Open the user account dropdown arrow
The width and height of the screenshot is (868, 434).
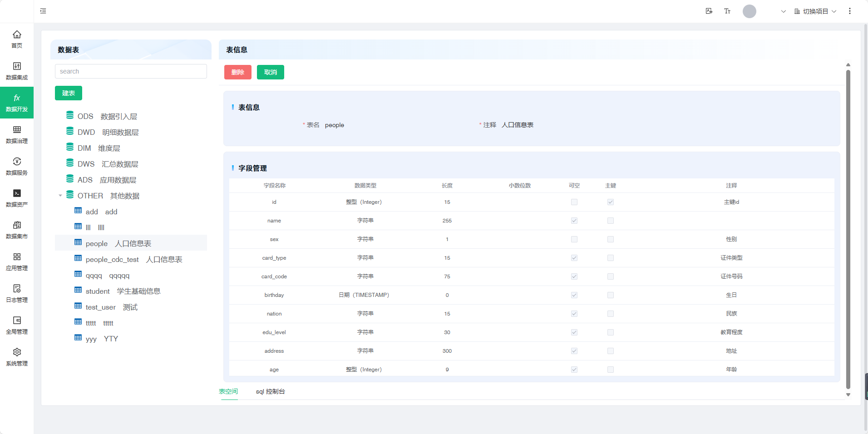pyautogui.click(x=783, y=11)
